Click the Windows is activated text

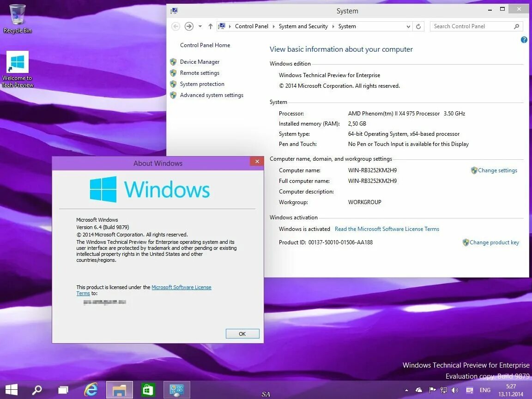click(304, 229)
